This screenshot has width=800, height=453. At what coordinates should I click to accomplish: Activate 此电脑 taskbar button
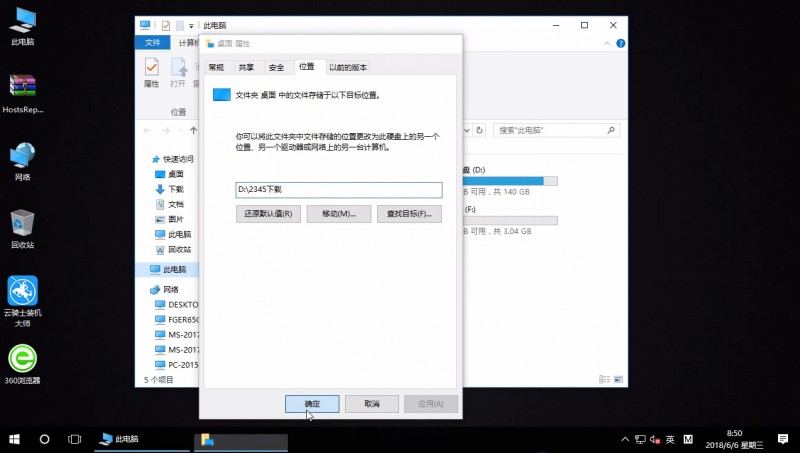pyautogui.click(x=142, y=439)
